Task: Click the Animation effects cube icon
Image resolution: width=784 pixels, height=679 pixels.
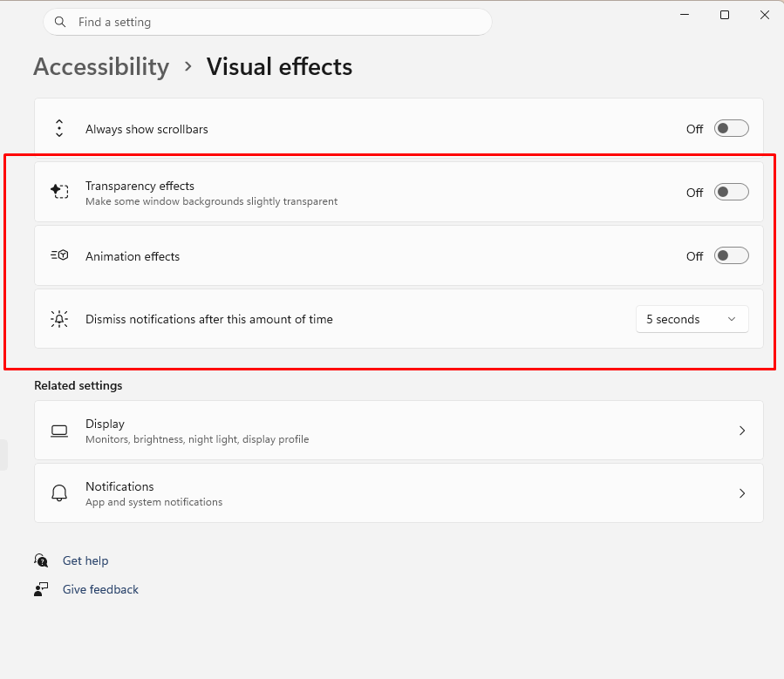Action: (59, 255)
